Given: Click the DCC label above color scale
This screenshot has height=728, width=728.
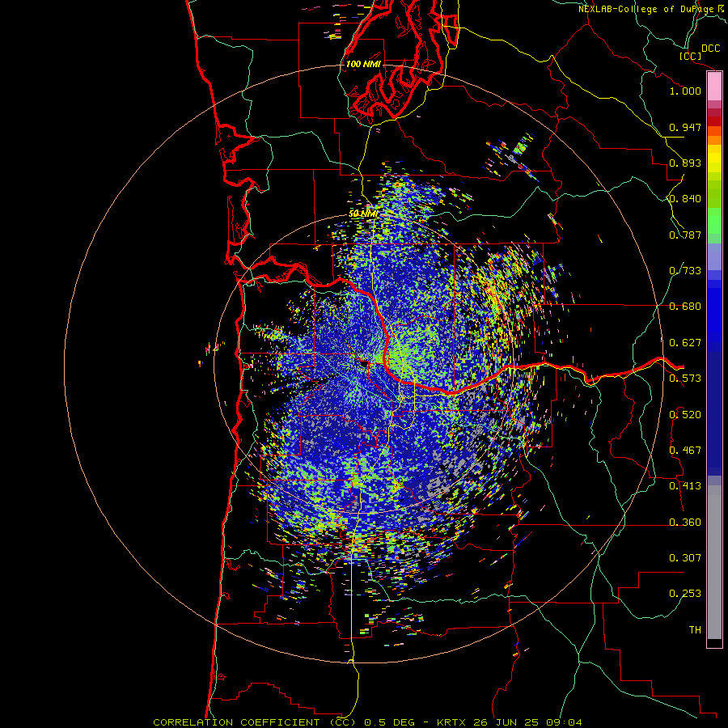Looking at the screenshot, I should [711, 49].
